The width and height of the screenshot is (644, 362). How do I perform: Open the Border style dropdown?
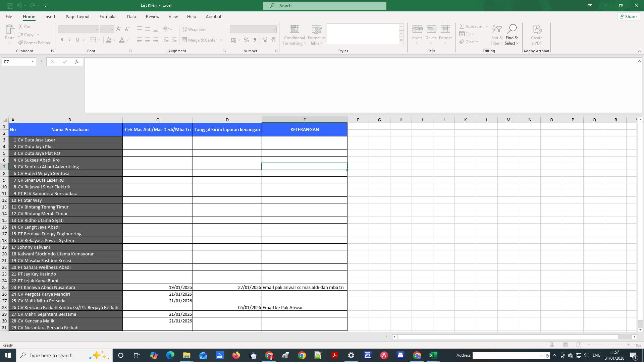click(x=99, y=40)
